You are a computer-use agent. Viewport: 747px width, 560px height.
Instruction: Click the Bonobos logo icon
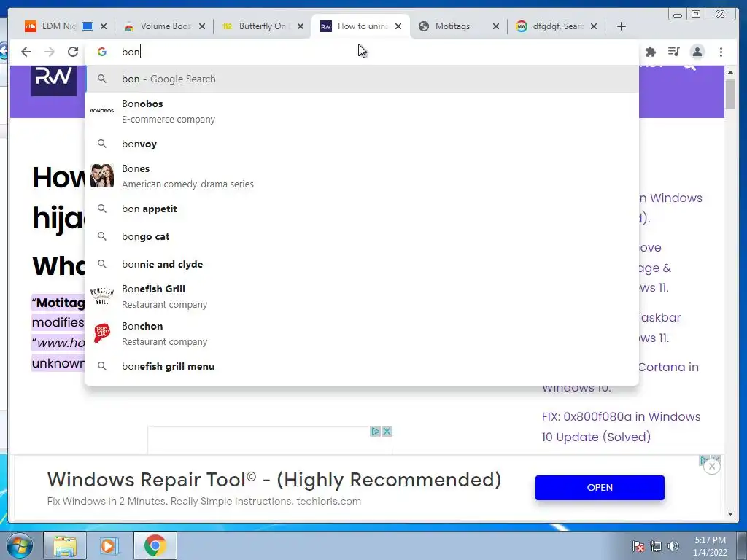102,111
